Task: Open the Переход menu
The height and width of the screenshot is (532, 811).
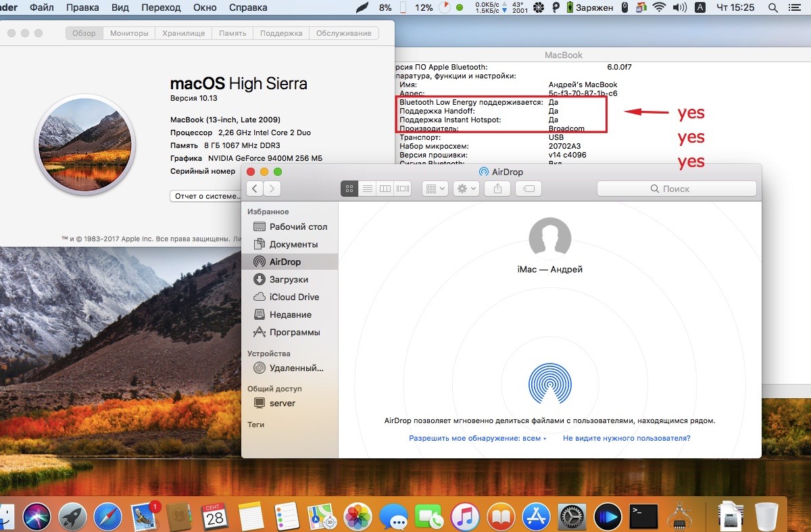Action: click(x=161, y=7)
